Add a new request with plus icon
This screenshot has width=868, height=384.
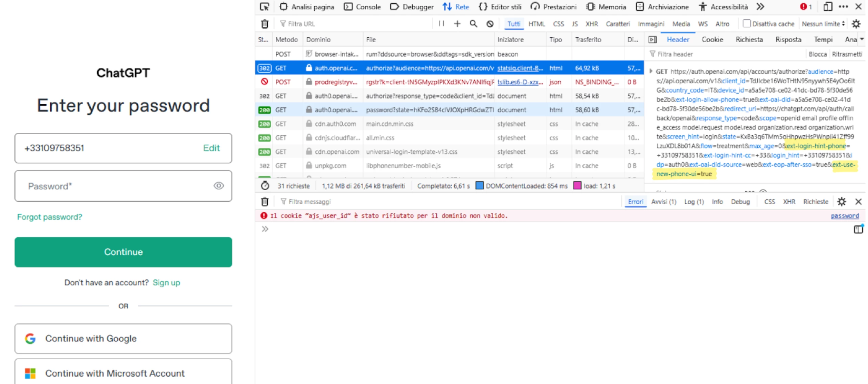coord(457,24)
